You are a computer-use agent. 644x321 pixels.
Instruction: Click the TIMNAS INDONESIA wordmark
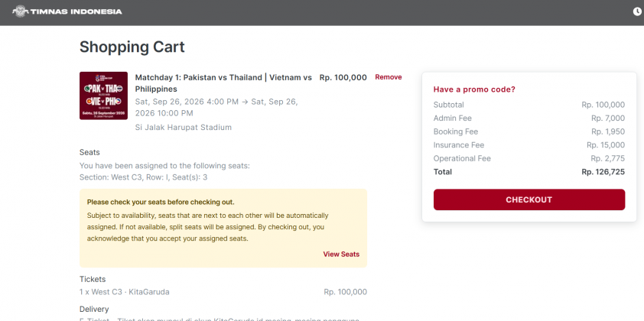(76, 11)
